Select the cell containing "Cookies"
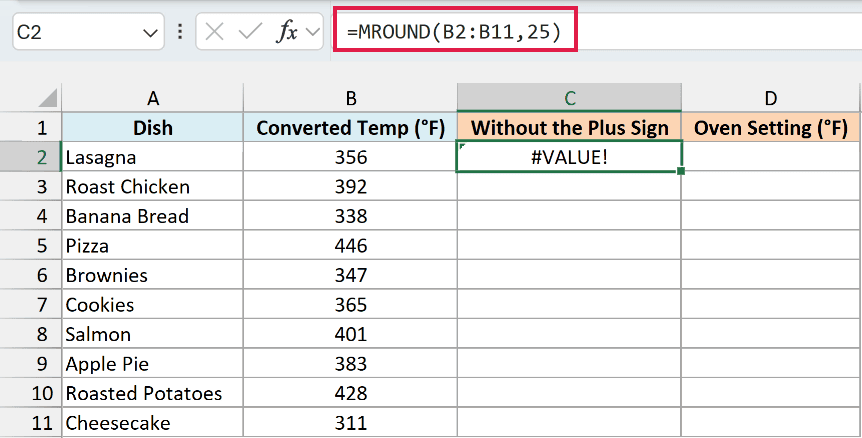This screenshot has height=438, width=862. point(152,304)
